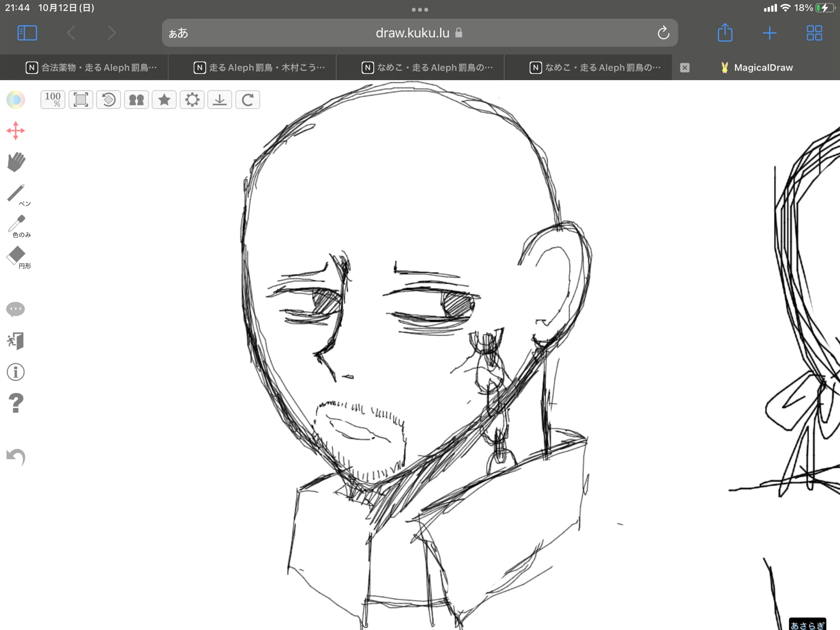
Task: Toggle the Safari sidebar
Action: 27,33
